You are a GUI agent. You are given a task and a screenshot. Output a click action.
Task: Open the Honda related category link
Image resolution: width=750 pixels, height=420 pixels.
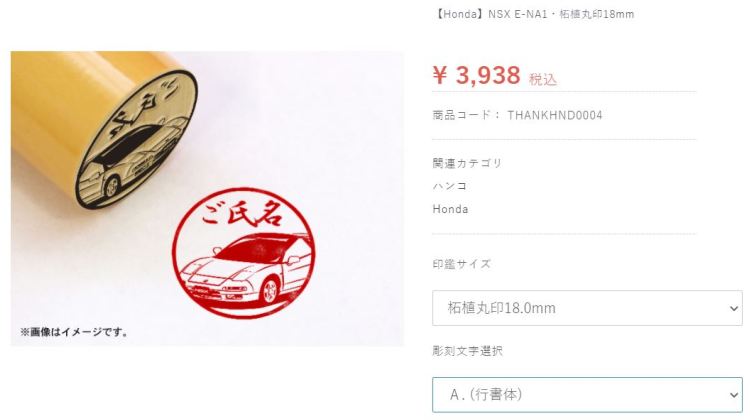click(450, 209)
